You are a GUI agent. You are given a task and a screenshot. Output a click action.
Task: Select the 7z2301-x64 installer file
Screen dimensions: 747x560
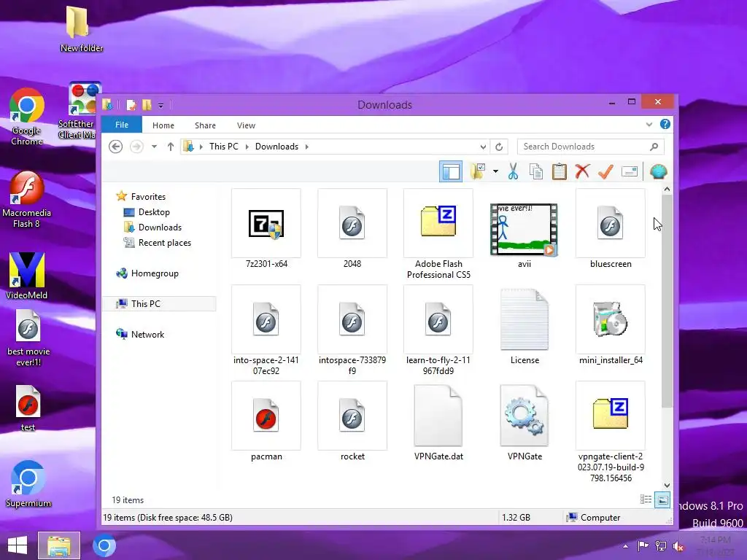pos(266,228)
